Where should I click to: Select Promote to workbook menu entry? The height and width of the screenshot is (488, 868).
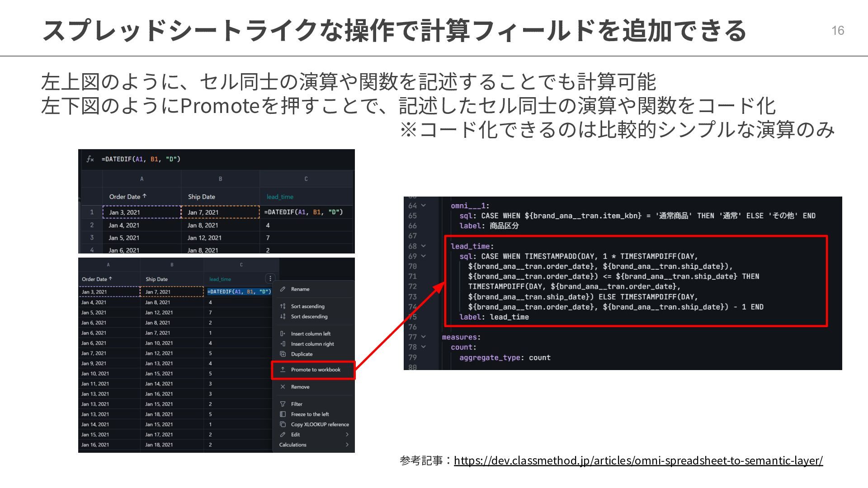point(316,370)
